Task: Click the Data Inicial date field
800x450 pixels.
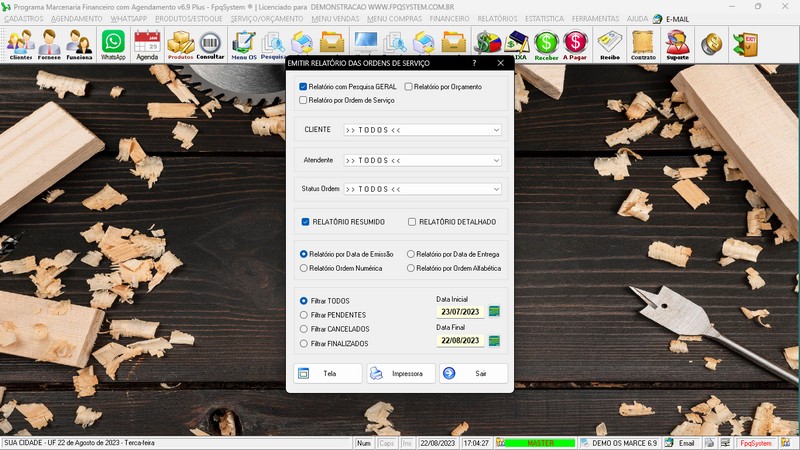Action: [x=460, y=312]
